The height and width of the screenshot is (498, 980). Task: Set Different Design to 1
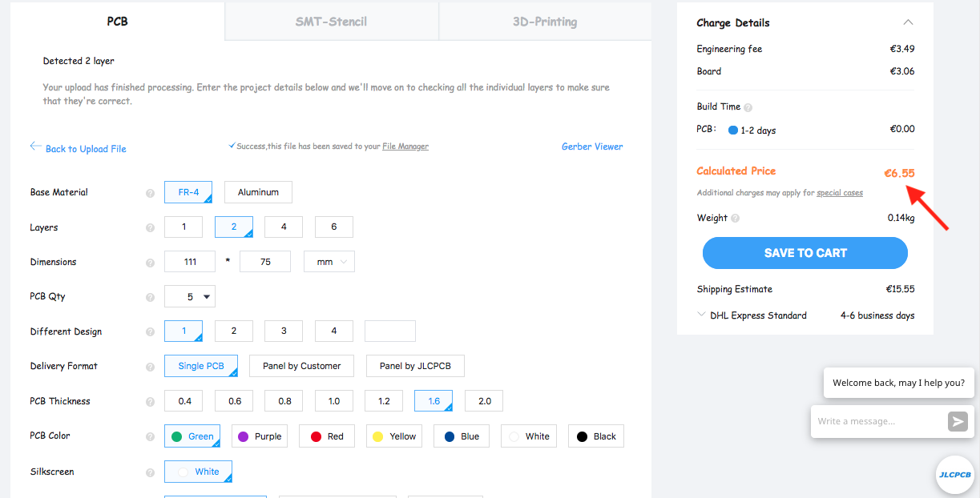(183, 331)
